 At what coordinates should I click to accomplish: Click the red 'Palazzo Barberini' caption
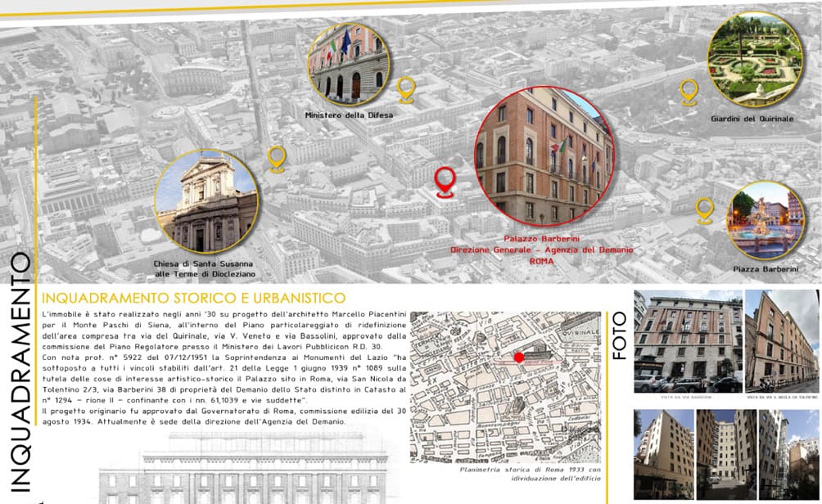tap(541, 239)
